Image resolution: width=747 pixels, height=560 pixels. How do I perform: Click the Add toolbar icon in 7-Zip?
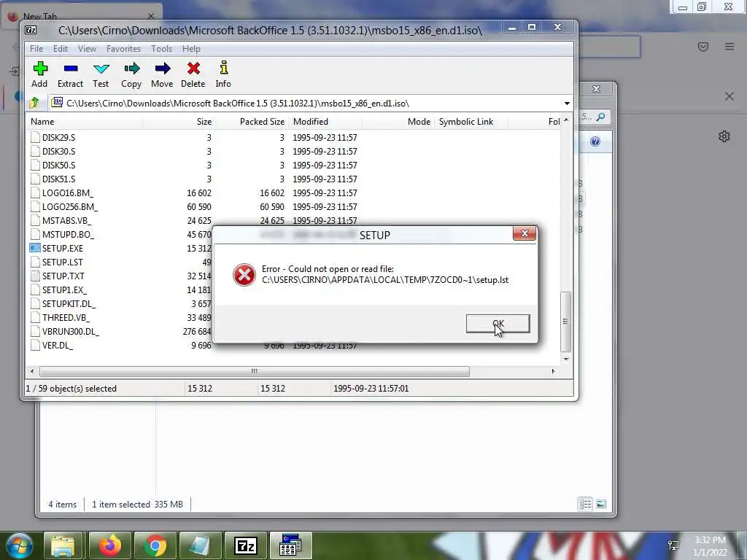39,74
